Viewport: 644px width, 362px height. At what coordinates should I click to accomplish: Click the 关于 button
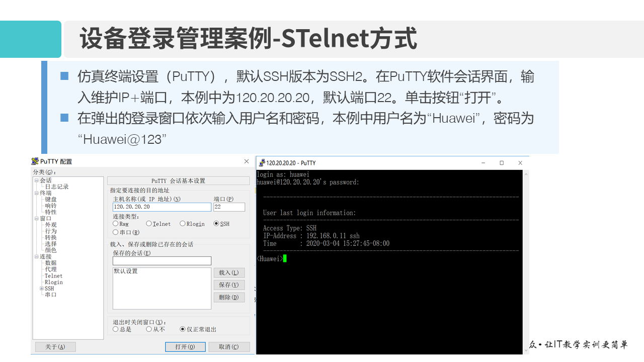pyautogui.click(x=55, y=346)
